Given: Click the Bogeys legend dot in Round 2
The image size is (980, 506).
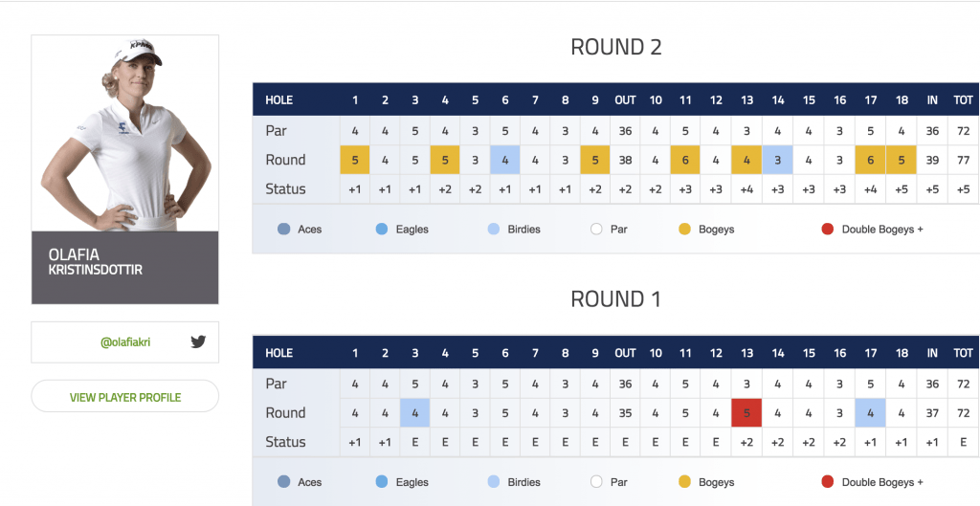Looking at the screenshot, I should [x=685, y=230].
